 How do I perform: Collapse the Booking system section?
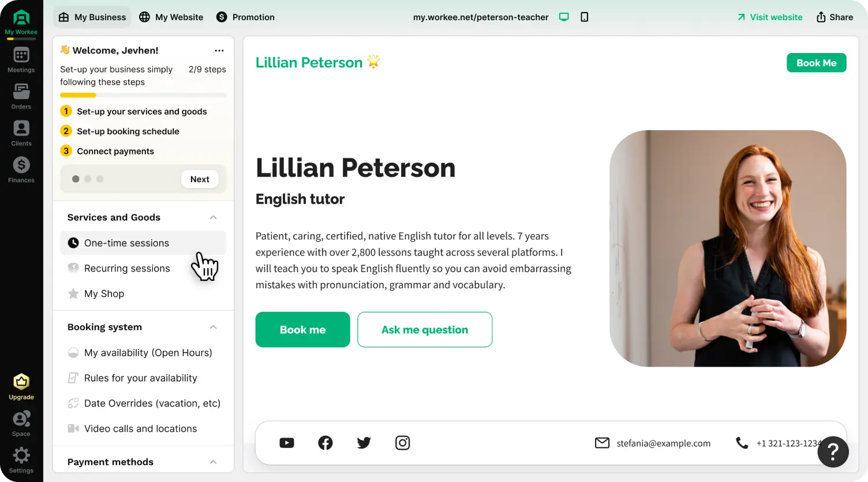coord(213,327)
